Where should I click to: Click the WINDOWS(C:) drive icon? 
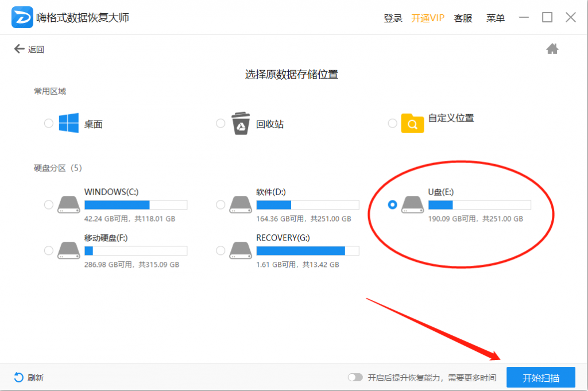(x=69, y=204)
